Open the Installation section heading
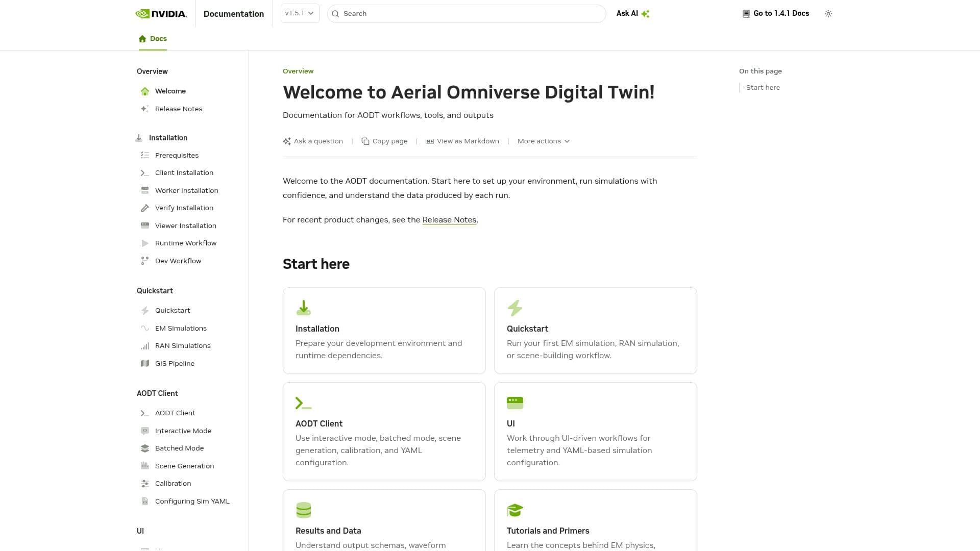Image resolution: width=980 pixels, height=551 pixels. click(x=168, y=138)
